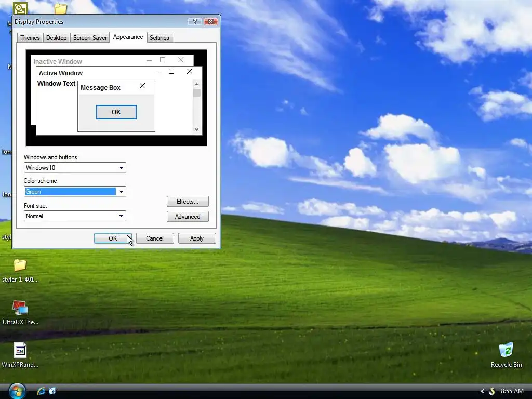This screenshot has width=532, height=399.
Task: Click the Message Box preview title
Action: (x=100, y=87)
